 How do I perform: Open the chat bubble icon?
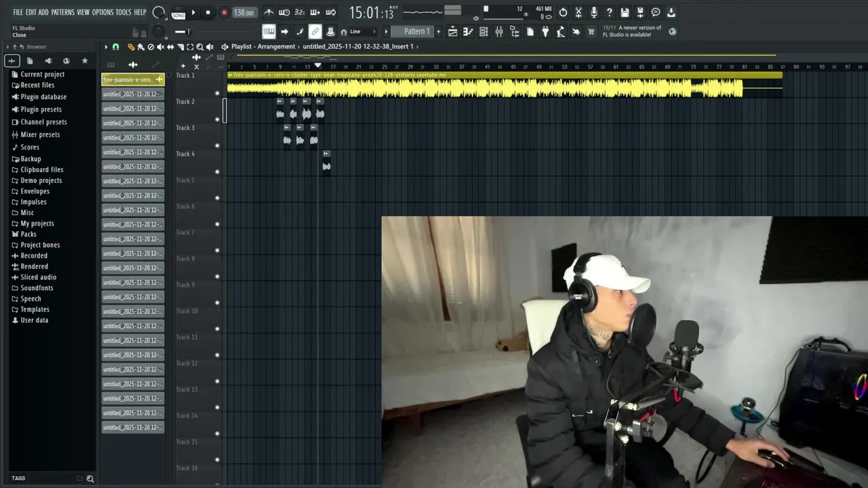[656, 12]
